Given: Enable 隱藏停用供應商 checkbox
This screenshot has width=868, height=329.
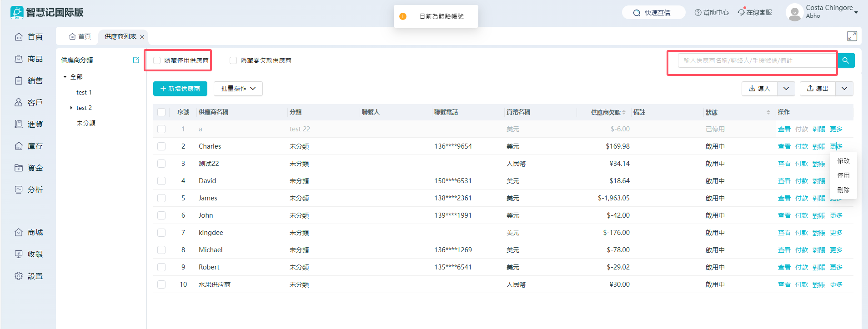Looking at the screenshot, I should point(157,60).
